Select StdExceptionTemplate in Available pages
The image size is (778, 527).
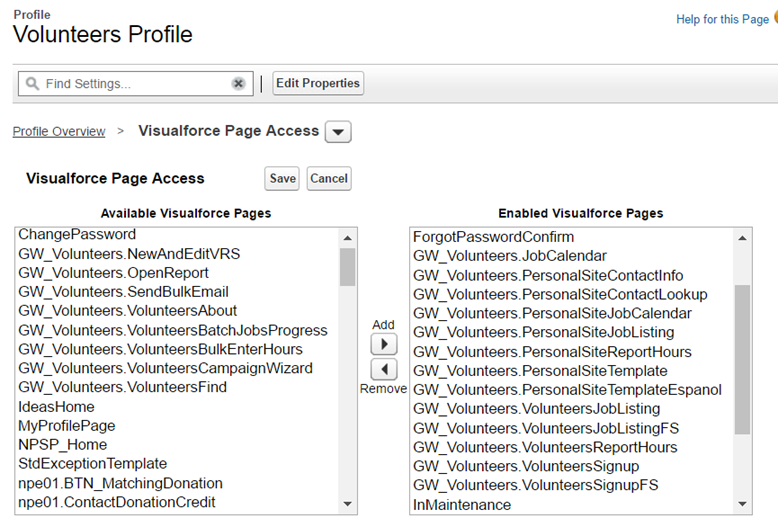pos(177,463)
